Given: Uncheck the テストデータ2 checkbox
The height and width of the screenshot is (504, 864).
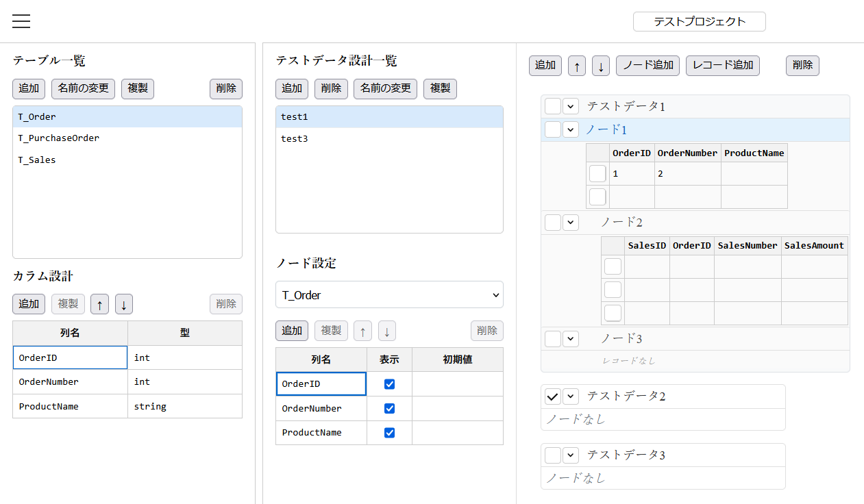Looking at the screenshot, I should coord(553,396).
